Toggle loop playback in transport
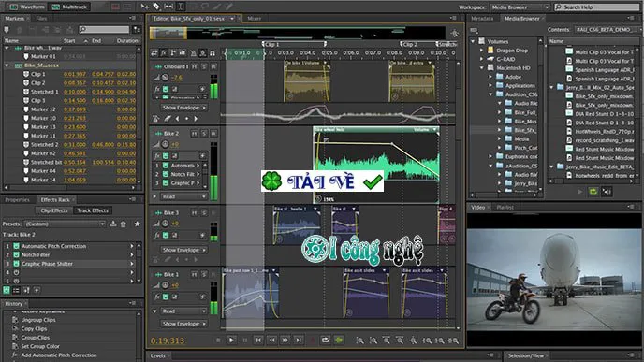The height and width of the screenshot is (362, 644). [326, 340]
